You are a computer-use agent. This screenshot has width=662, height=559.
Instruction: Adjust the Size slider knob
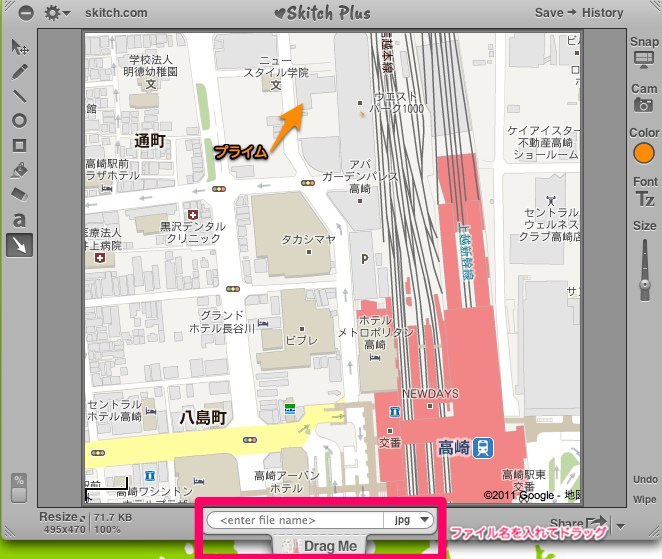coord(645,284)
